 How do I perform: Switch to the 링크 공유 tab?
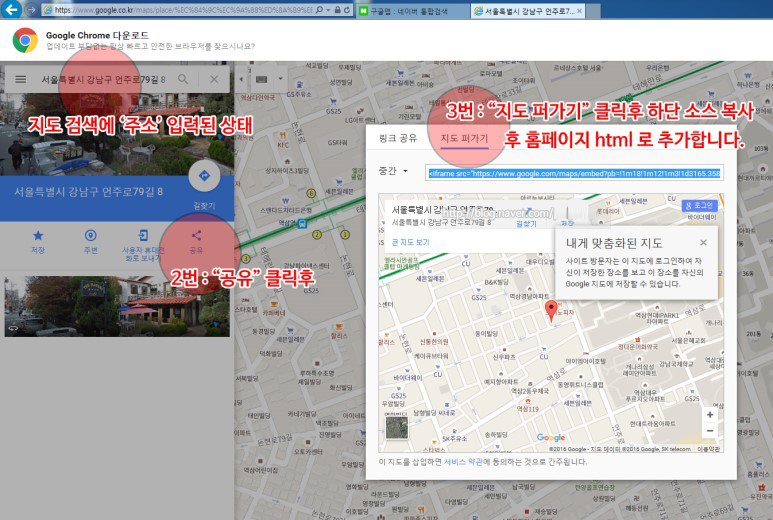(x=398, y=139)
